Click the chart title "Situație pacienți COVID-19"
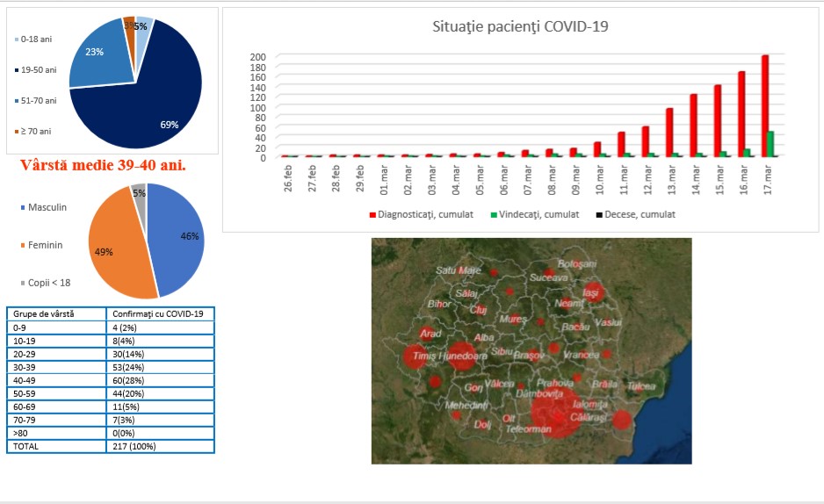The image size is (824, 504). [521, 26]
